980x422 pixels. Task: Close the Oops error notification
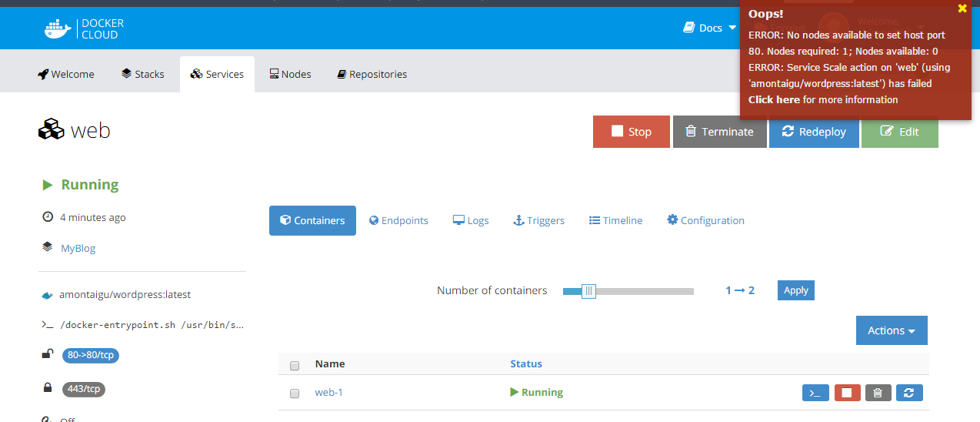tap(962, 8)
